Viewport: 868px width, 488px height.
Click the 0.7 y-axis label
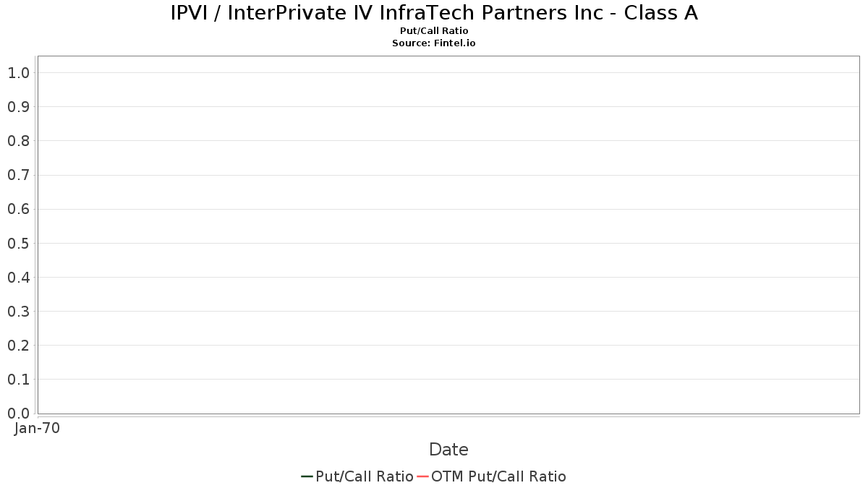point(18,175)
